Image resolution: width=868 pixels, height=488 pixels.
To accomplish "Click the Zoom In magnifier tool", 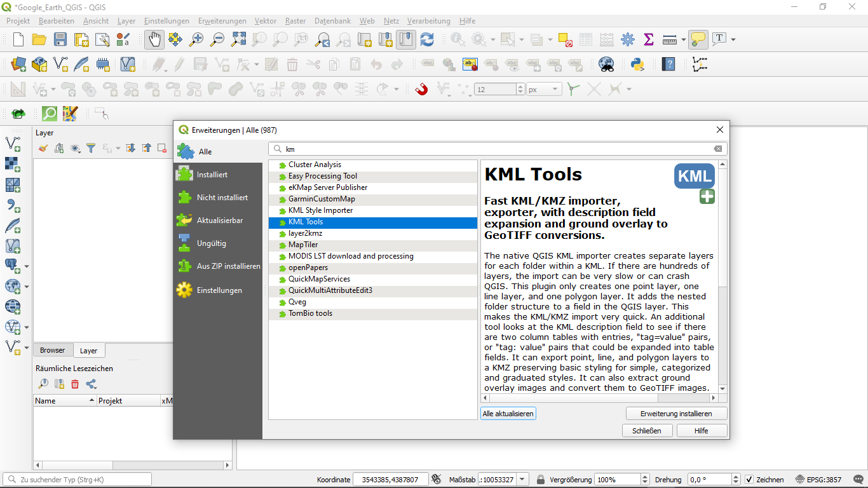I will pos(196,39).
